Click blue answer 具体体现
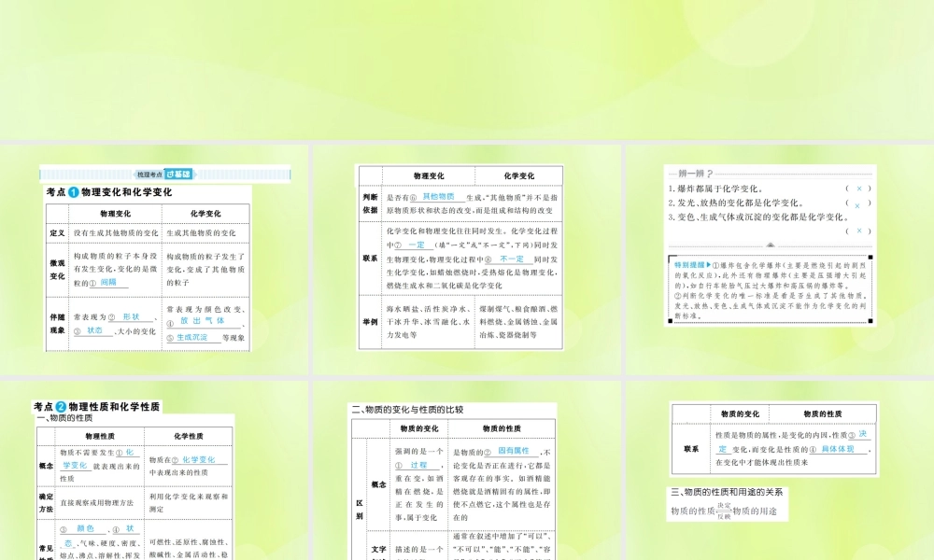The height and width of the screenshot is (560, 934). point(838,449)
